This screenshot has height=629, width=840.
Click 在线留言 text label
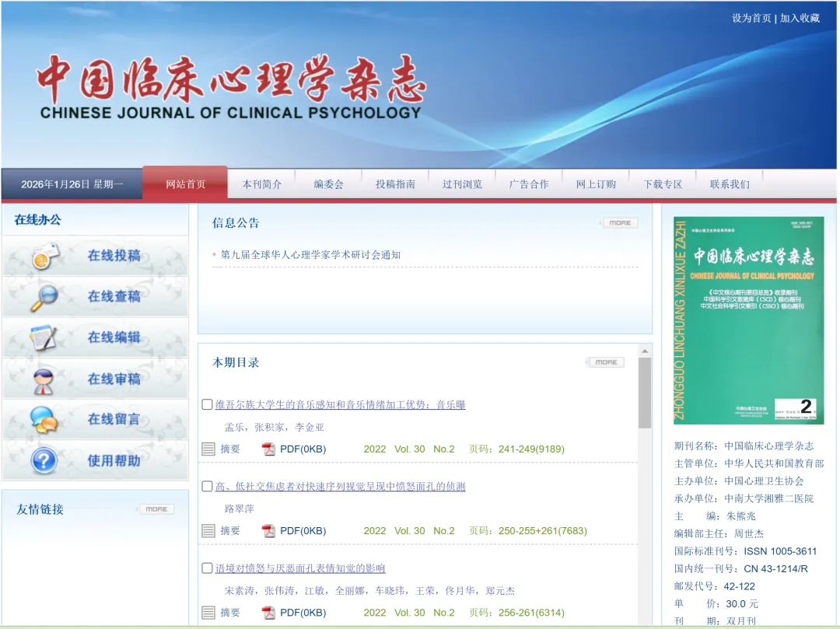tap(114, 419)
